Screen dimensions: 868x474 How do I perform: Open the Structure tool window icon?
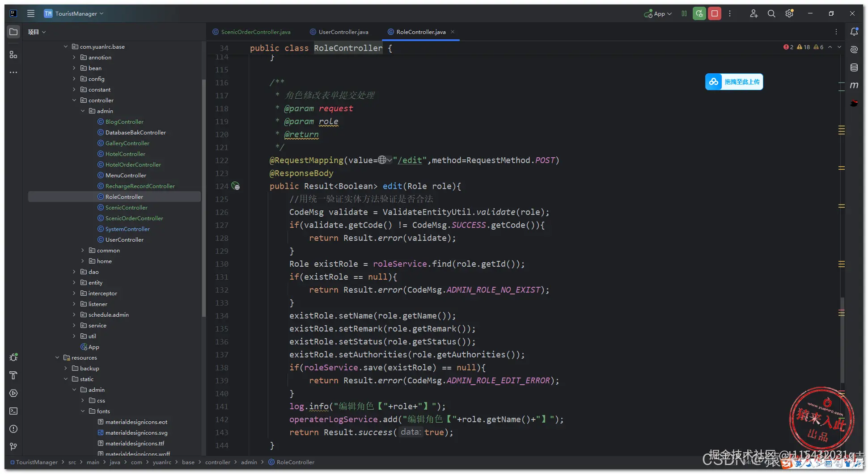click(13, 55)
